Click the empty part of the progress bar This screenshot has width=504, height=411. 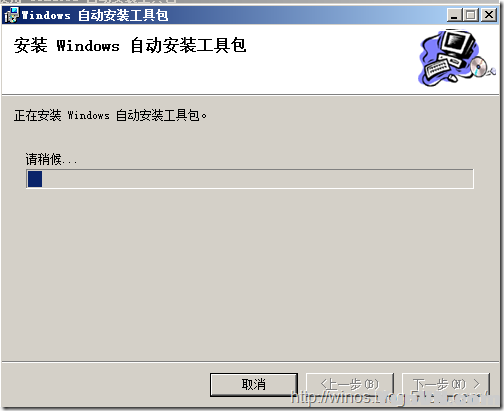(x=257, y=179)
